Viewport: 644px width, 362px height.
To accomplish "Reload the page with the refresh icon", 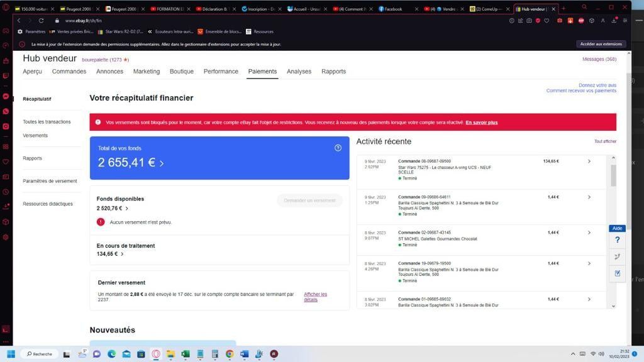I will coord(41,21).
